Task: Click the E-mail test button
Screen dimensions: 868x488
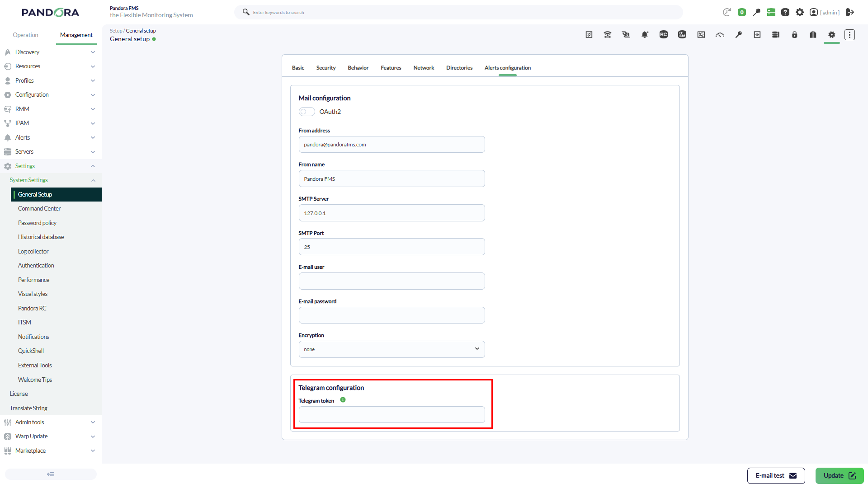Action: (x=776, y=475)
